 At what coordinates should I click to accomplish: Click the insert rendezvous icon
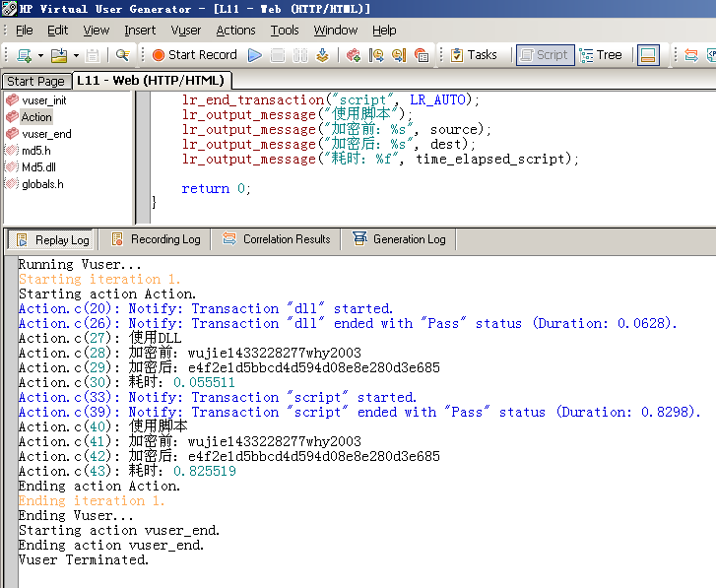point(421,55)
